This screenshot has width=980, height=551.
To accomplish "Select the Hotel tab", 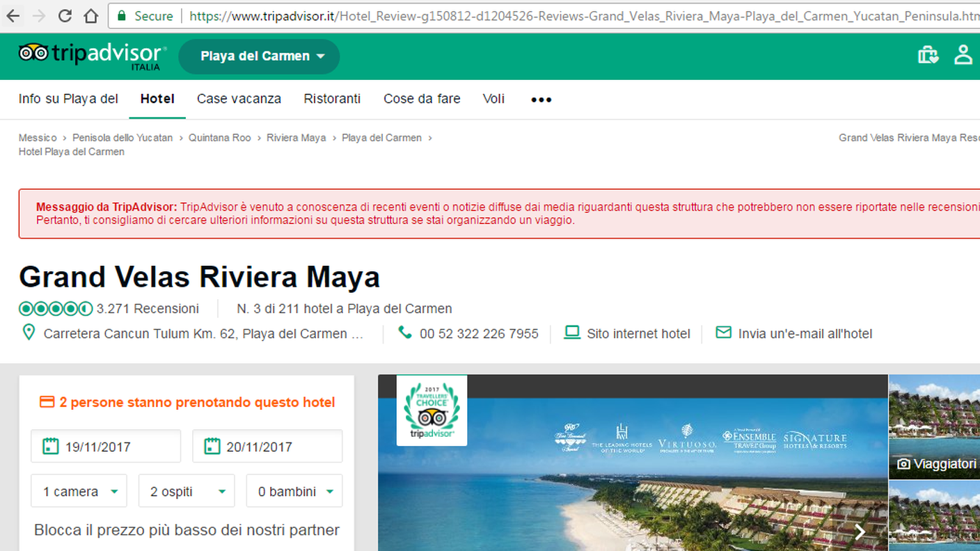I will click(157, 99).
